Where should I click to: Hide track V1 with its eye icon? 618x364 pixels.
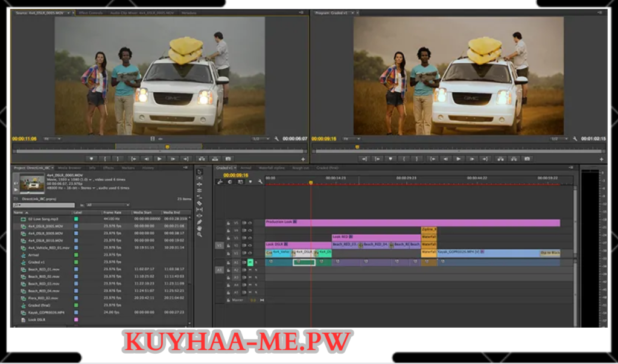point(249,253)
